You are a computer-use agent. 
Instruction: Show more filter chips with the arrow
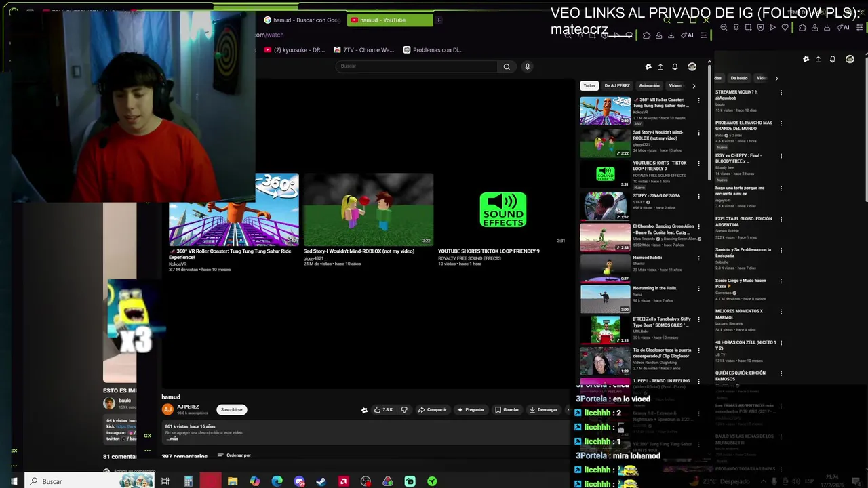click(x=694, y=86)
